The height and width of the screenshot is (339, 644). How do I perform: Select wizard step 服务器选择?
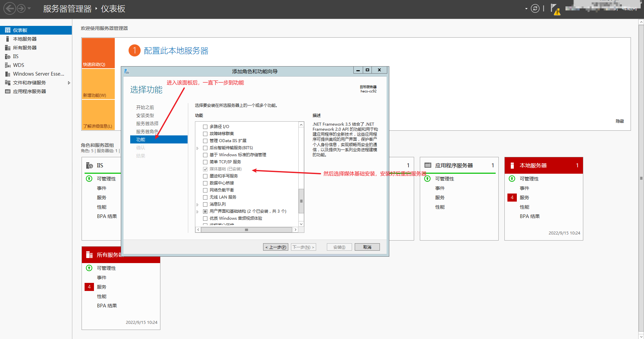click(x=147, y=124)
